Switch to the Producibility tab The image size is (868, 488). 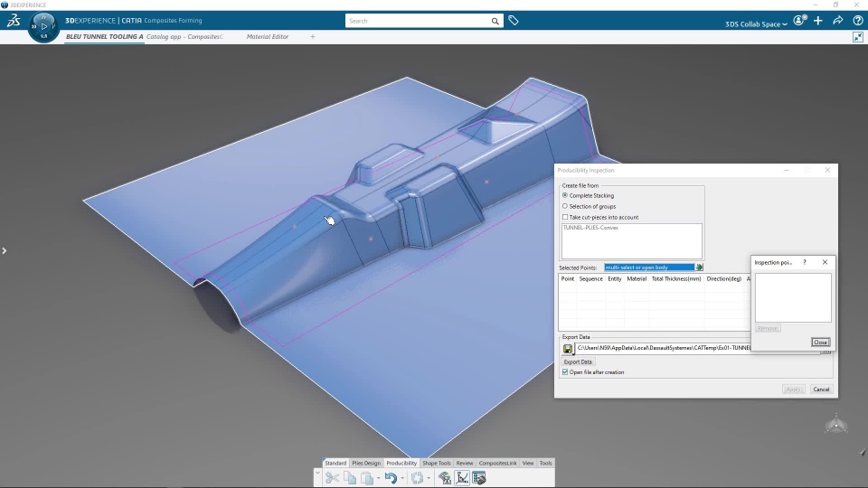point(401,463)
